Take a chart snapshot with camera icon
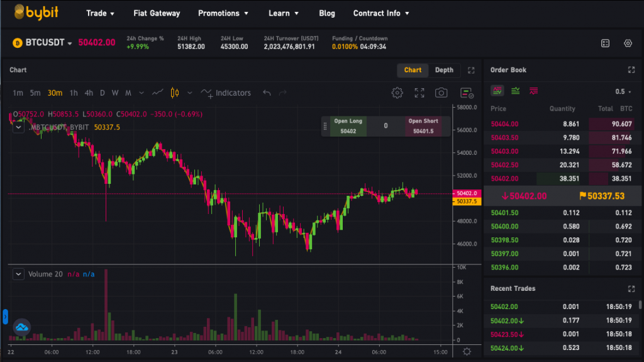This screenshot has height=362, width=644. 441,93
